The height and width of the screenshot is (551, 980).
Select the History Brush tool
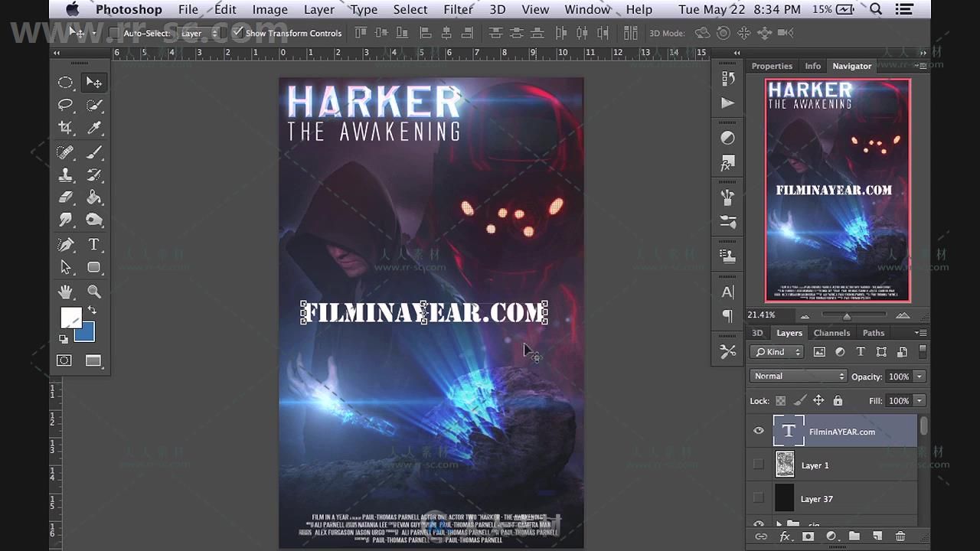point(93,175)
